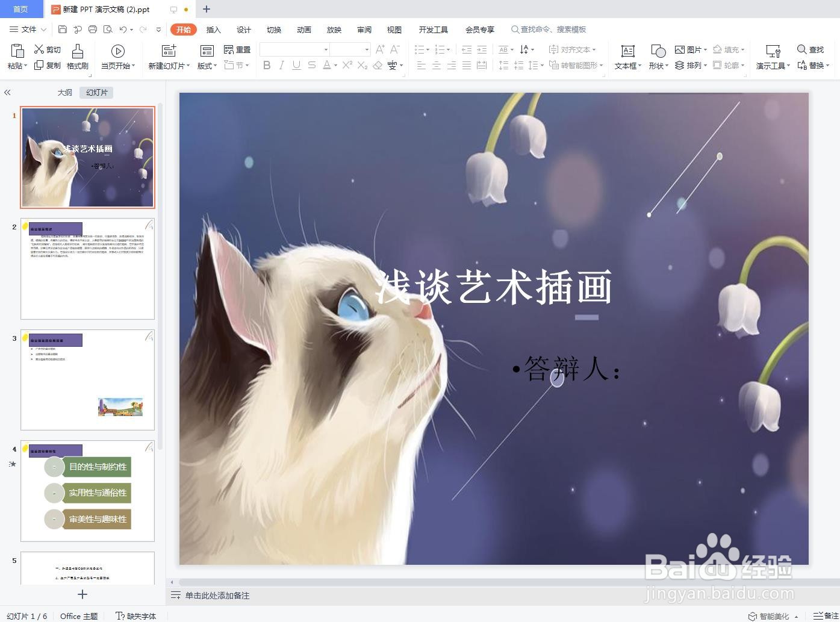840x622 pixels.
Task: Collapse the slide panel with double chevron
Action: (7, 92)
